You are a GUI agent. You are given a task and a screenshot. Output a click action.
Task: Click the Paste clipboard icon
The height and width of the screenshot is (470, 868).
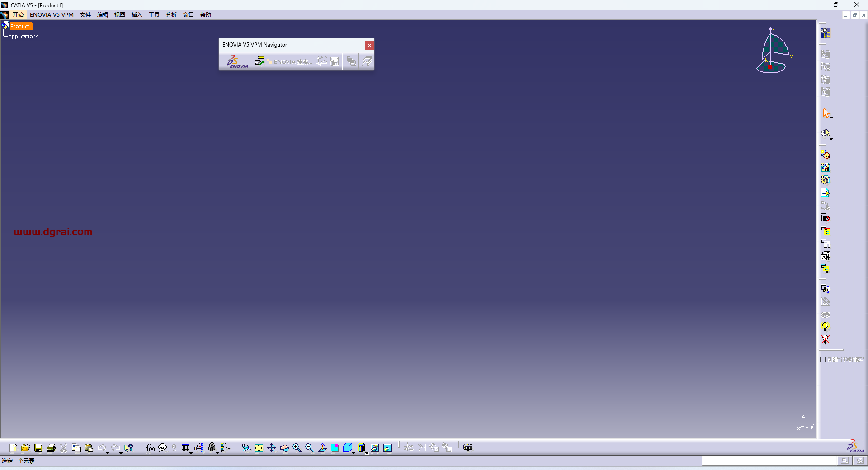pyautogui.click(x=89, y=448)
